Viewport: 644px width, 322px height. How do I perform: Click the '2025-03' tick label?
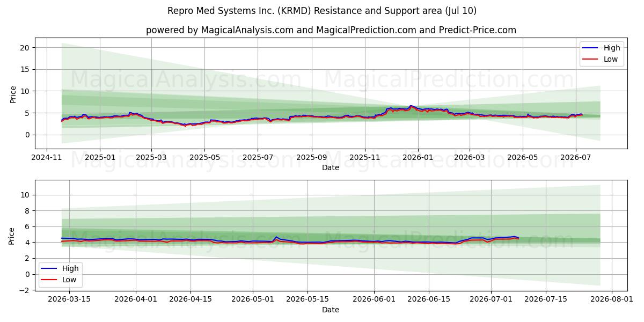(151, 157)
